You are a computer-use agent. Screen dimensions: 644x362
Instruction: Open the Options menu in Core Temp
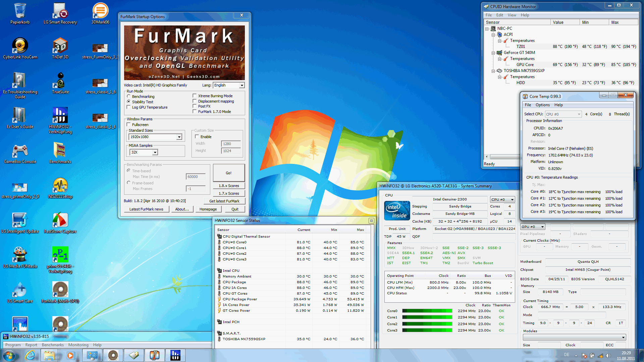(542, 105)
